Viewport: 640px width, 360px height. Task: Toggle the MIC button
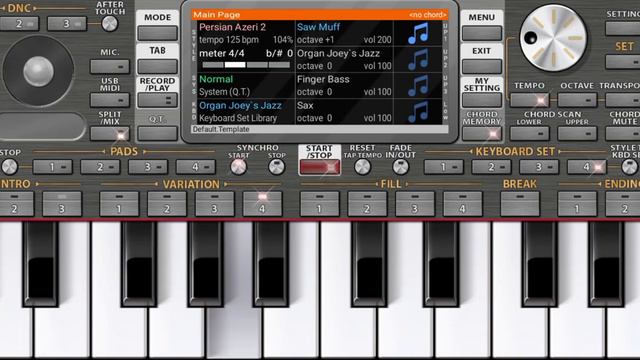coord(110,67)
